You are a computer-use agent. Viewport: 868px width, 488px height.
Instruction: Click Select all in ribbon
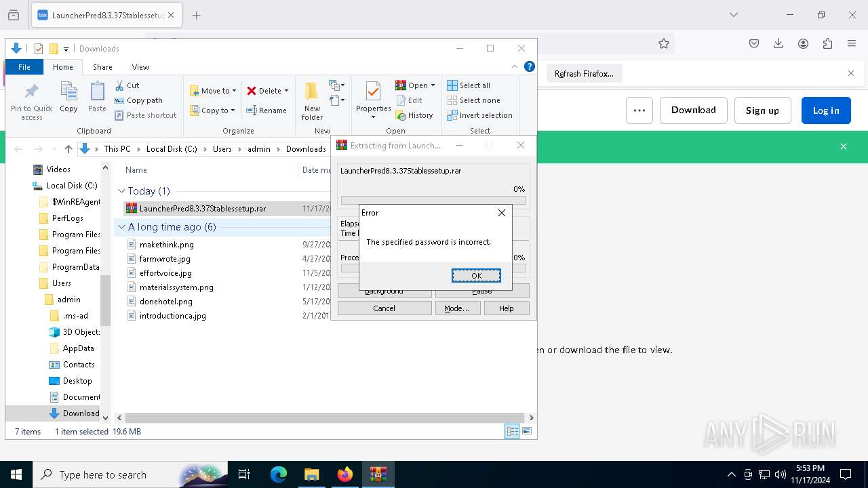[x=469, y=85]
